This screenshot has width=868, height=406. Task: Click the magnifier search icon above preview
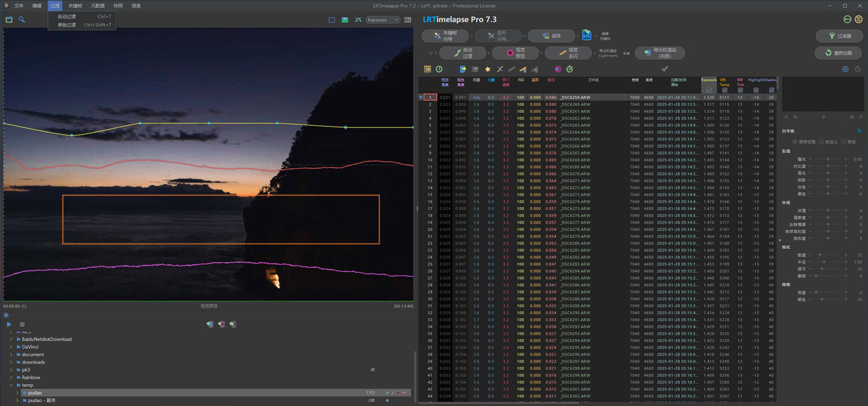coord(22,20)
